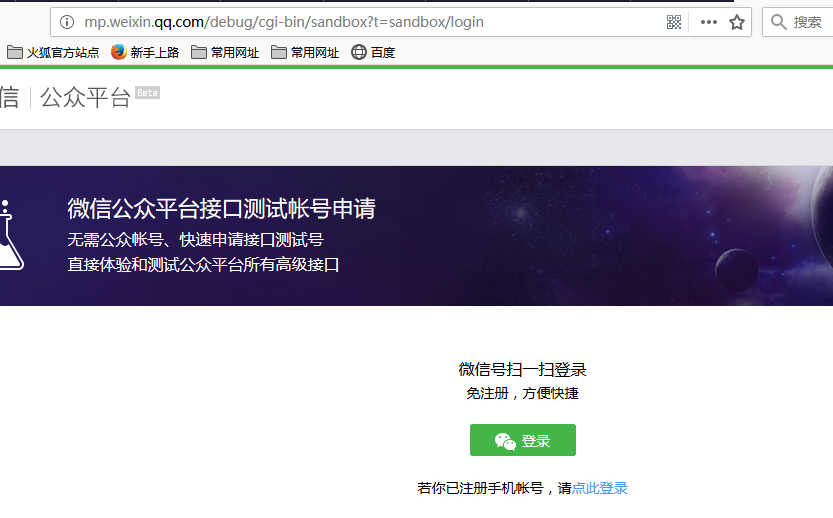Click the address bar URL text
833x518 pixels.
pos(284,22)
